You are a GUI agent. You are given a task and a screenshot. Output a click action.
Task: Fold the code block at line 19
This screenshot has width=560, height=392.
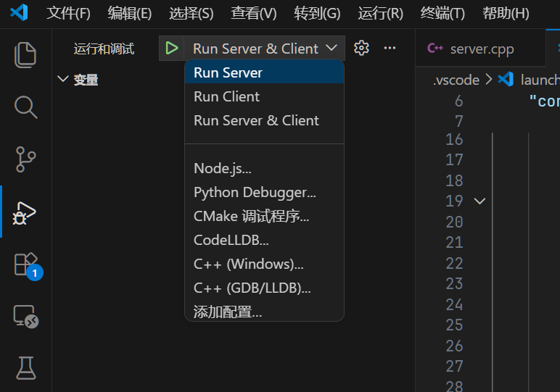point(479,201)
